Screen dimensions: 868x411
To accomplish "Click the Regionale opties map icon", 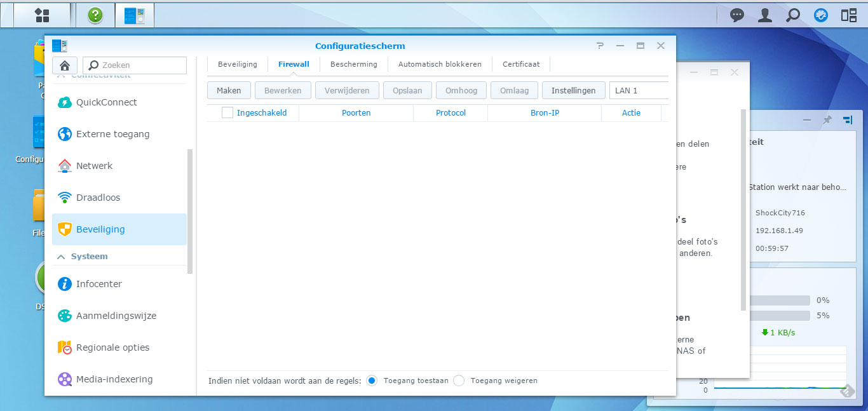I will tap(65, 347).
